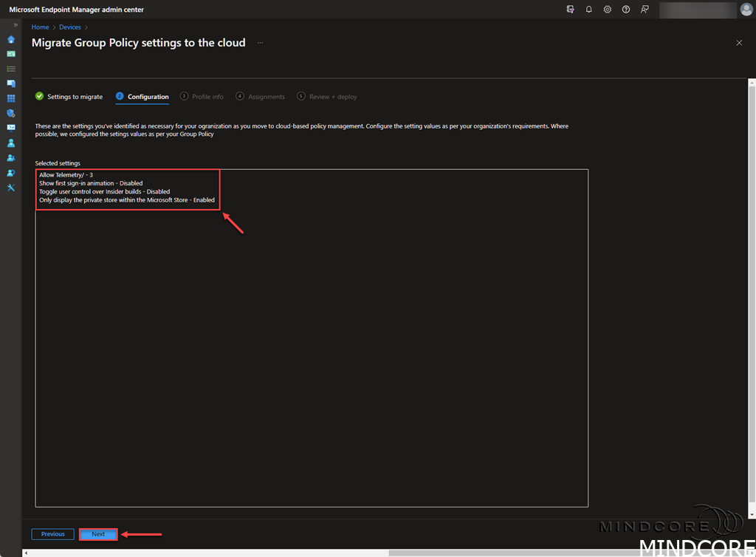Viewport: 756px width, 557px height.
Task: Open notifications bell in top bar
Action: click(589, 10)
